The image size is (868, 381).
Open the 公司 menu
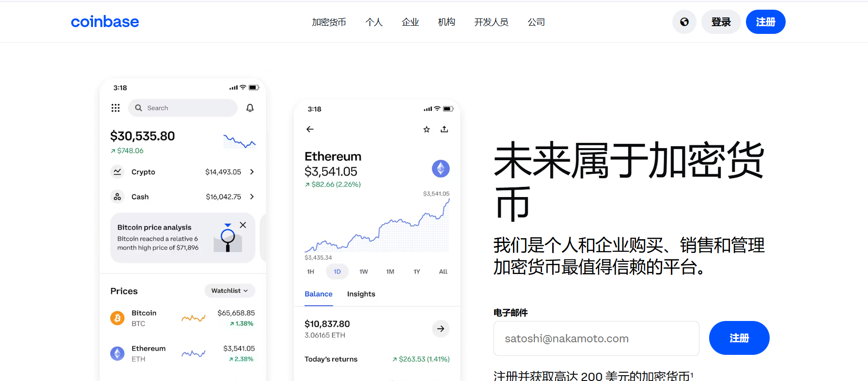(x=536, y=22)
